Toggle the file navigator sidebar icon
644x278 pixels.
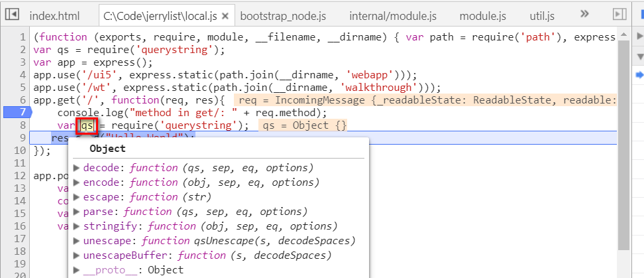pyautogui.click(x=13, y=15)
